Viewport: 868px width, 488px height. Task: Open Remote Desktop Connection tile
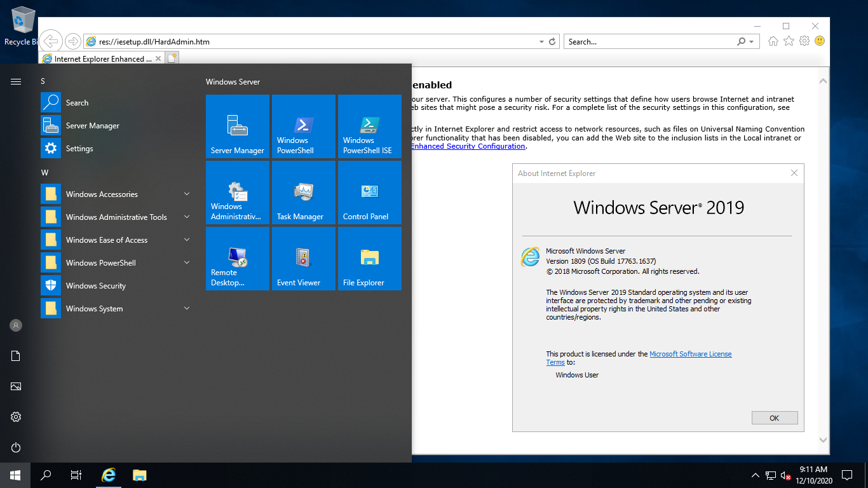(x=238, y=259)
